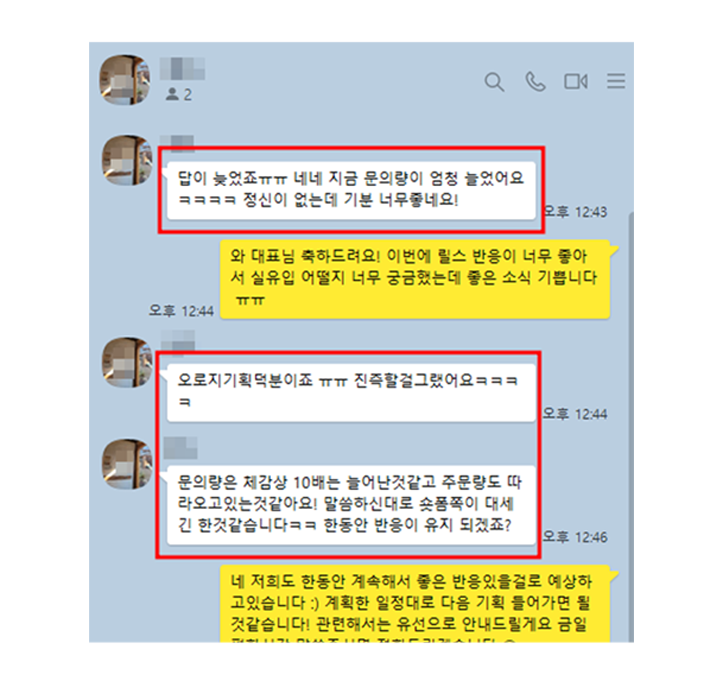This screenshot has width=720, height=688.
Task: Start a video call
Action: [x=576, y=82]
